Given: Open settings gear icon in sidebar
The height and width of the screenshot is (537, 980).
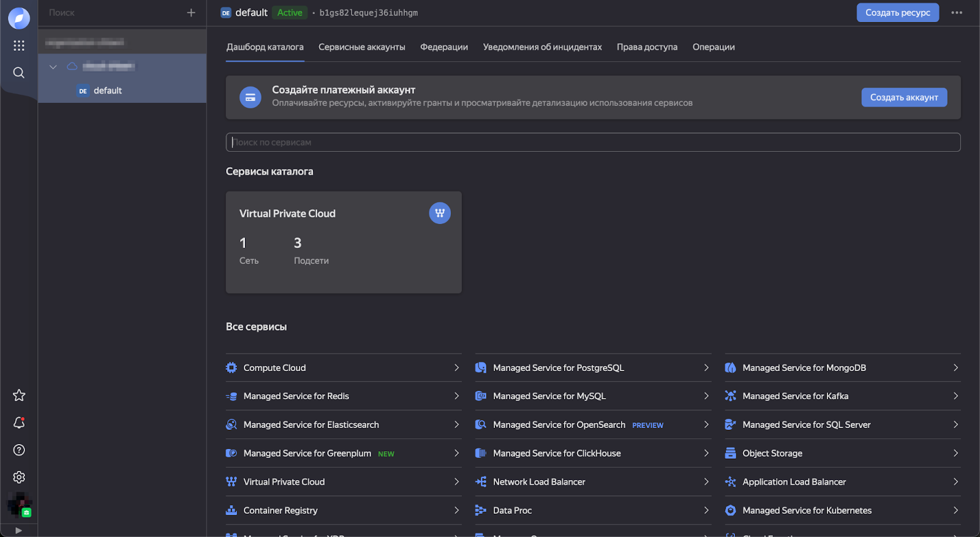Looking at the screenshot, I should point(19,477).
